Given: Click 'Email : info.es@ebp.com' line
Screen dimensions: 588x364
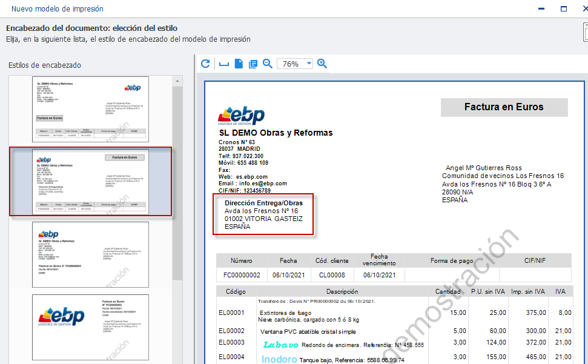Looking at the screenshot, I should pyautogui.click(x=253, y=184).
